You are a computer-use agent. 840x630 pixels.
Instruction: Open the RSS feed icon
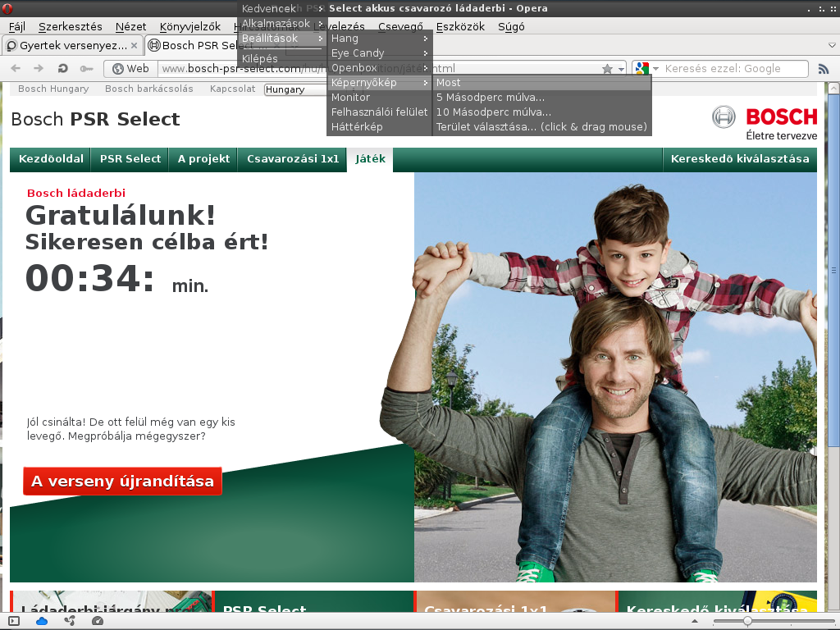pyautogui.click(x=824, y=69)
